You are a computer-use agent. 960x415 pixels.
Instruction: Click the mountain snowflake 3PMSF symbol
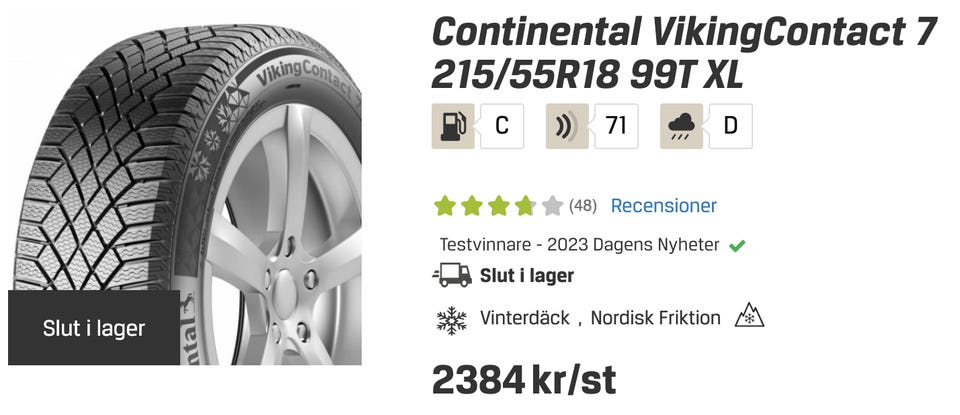[749, 316]
